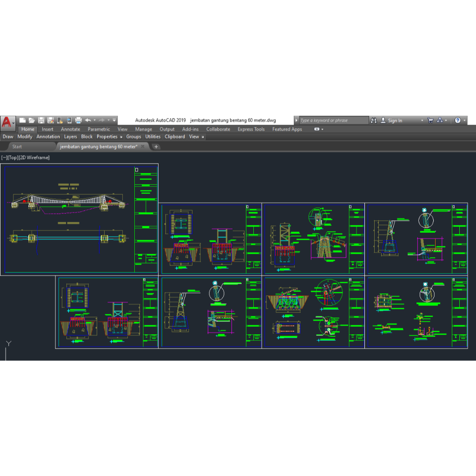The image size is (476, 476).
Task: Click Save to Web & Mobile icon
Action: point(69,120)
